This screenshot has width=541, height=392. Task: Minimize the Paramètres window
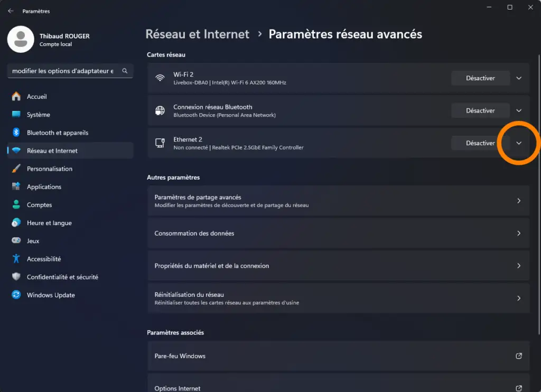click(x=489, y=7)
